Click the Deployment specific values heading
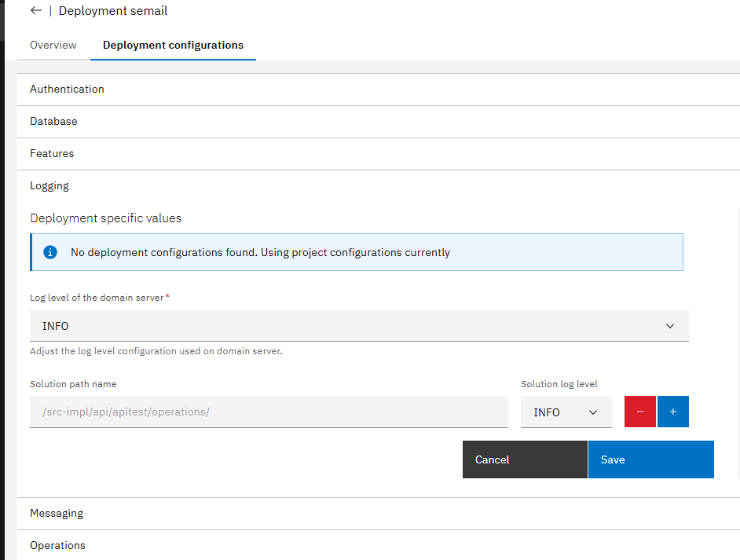This screenshot has width=740, height=560. click(x=105, y=218)
